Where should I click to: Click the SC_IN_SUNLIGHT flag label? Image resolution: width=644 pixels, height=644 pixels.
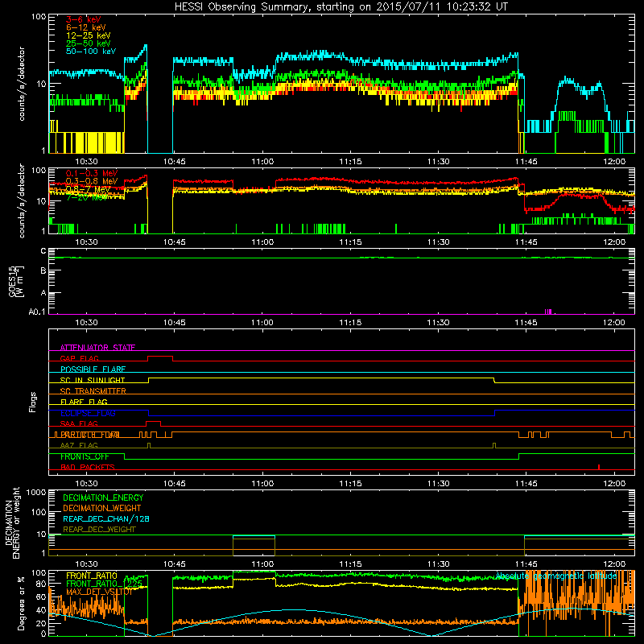coord(93,380)
